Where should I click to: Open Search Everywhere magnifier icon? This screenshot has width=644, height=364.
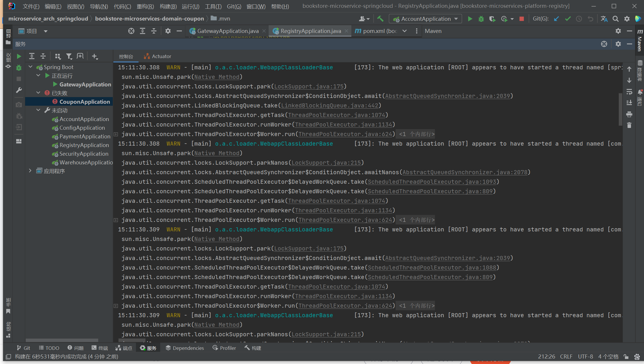616,19
